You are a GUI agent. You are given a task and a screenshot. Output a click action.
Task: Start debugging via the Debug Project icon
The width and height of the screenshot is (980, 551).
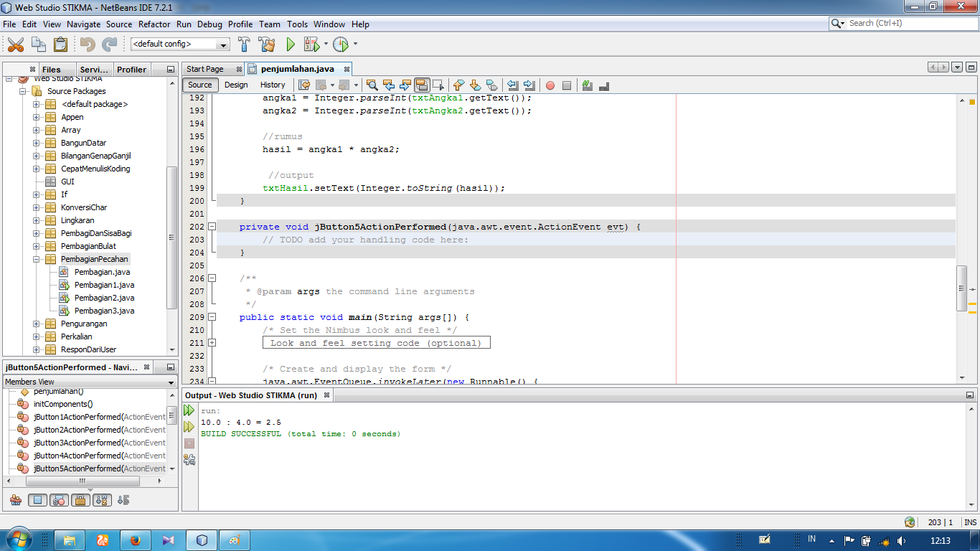311,44
